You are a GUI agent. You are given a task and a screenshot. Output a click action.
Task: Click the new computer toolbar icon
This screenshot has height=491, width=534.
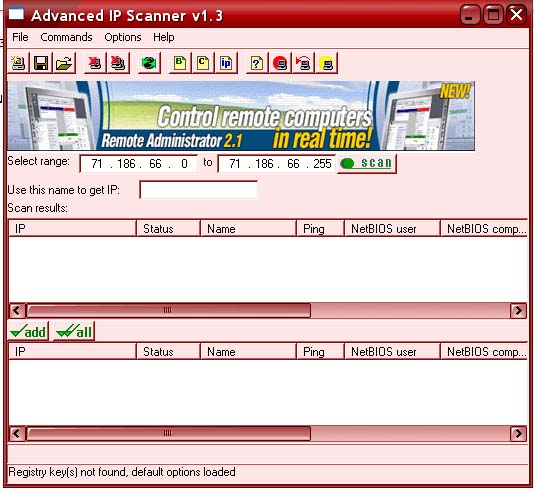[18, 63]
